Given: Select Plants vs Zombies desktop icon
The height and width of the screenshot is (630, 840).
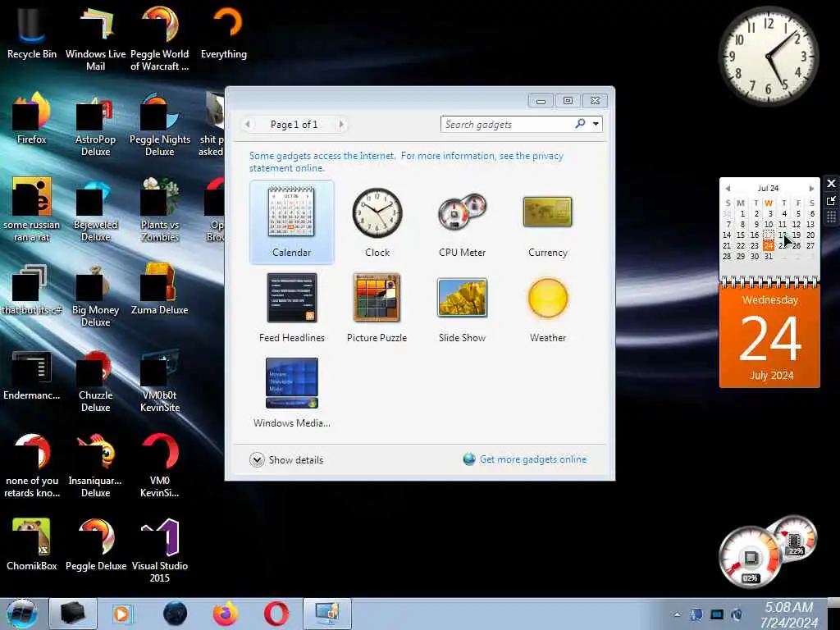Looking at the screenshot, I should (x=160, y=210).
